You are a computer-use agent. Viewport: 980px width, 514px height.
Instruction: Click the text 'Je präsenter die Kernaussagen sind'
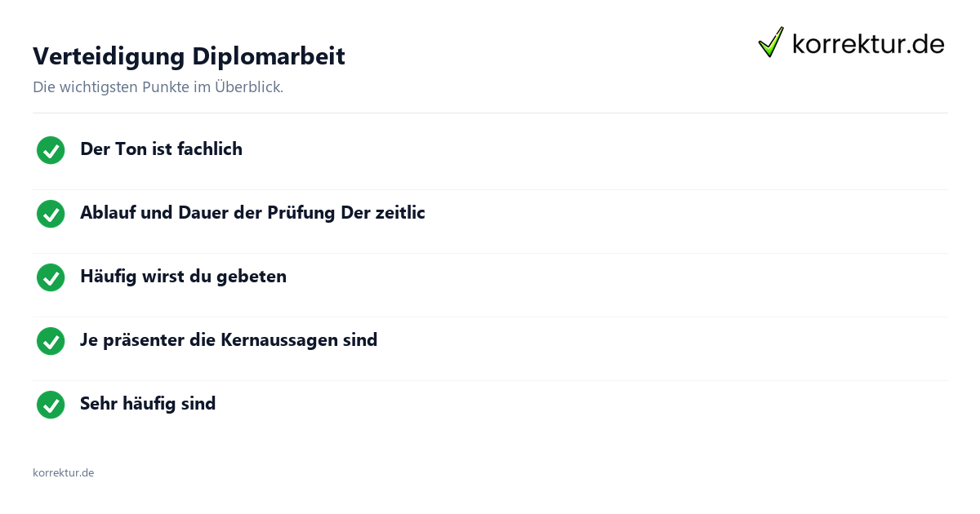(x=229, y=340)
